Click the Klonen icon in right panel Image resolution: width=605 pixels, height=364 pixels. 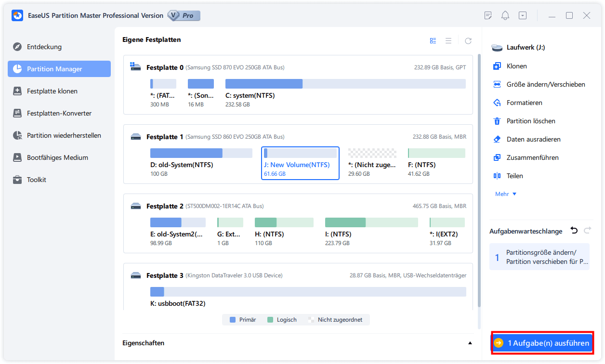click(x=497, y=66)
